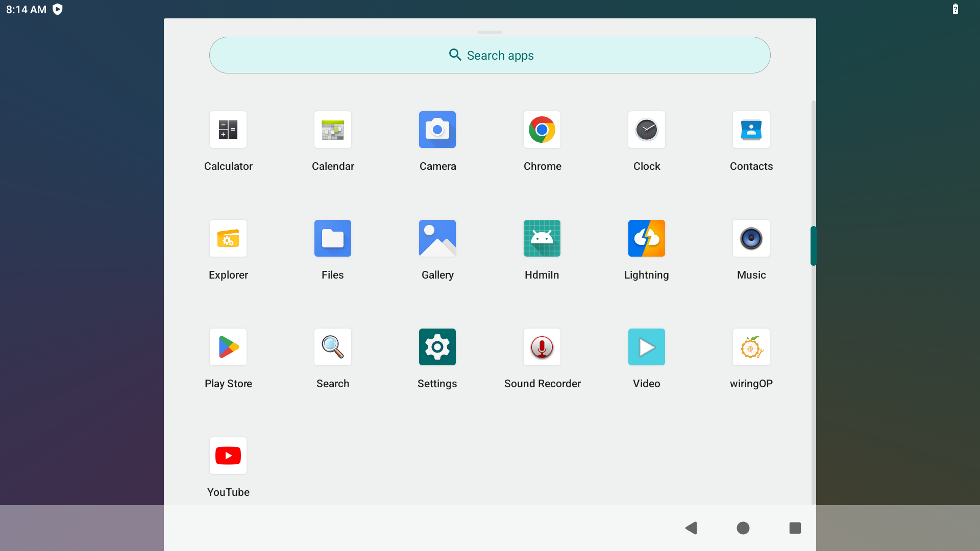Launch the Explorer app

coord(228,238)
